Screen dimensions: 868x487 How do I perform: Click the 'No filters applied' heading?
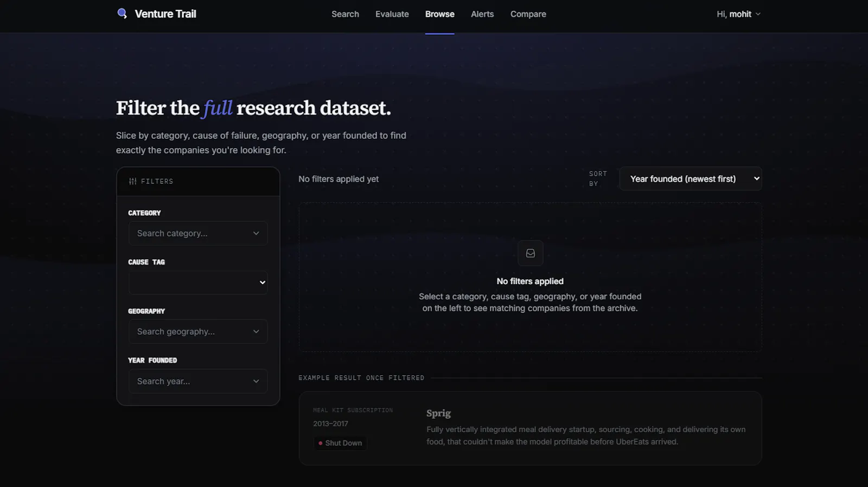pyautogui.click(x=530, y=281)
